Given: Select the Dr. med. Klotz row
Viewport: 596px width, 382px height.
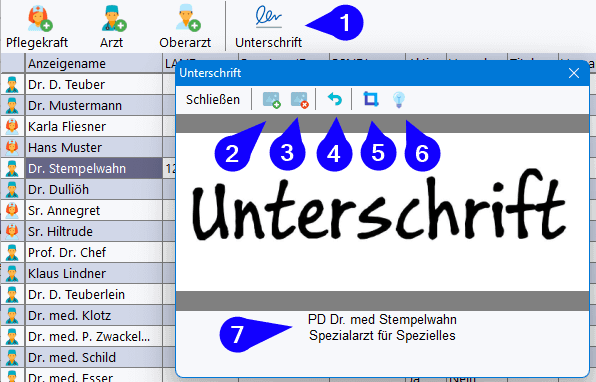Looking at the screenshot, I should click(x=94, y=315).
